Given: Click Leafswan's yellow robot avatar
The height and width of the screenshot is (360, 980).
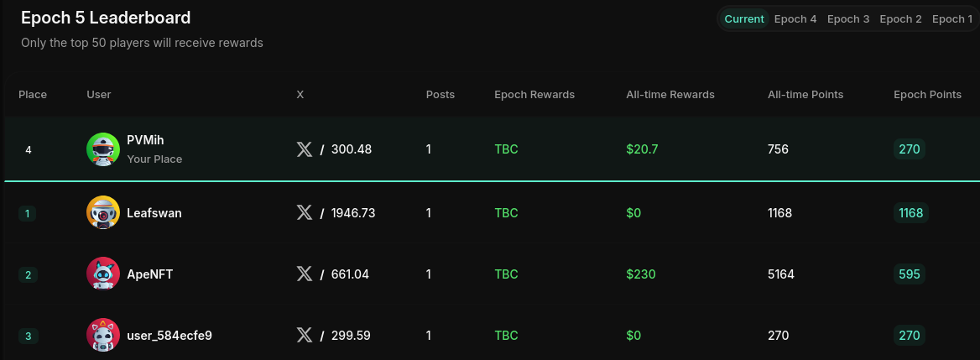Looking at the screenshot, I should [103, 213].
